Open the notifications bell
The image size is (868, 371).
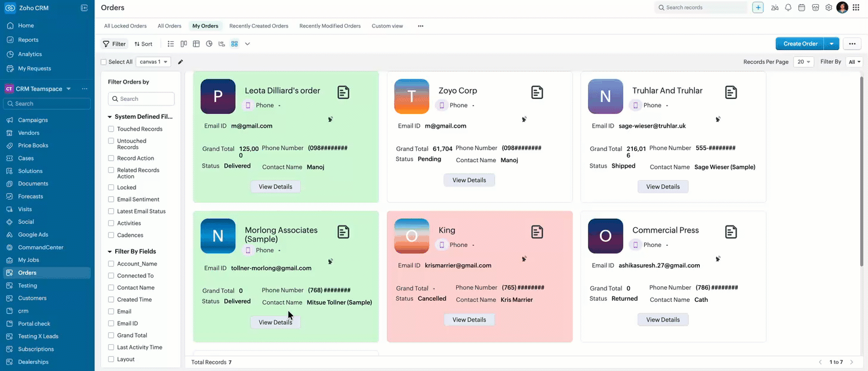(788, 8)
